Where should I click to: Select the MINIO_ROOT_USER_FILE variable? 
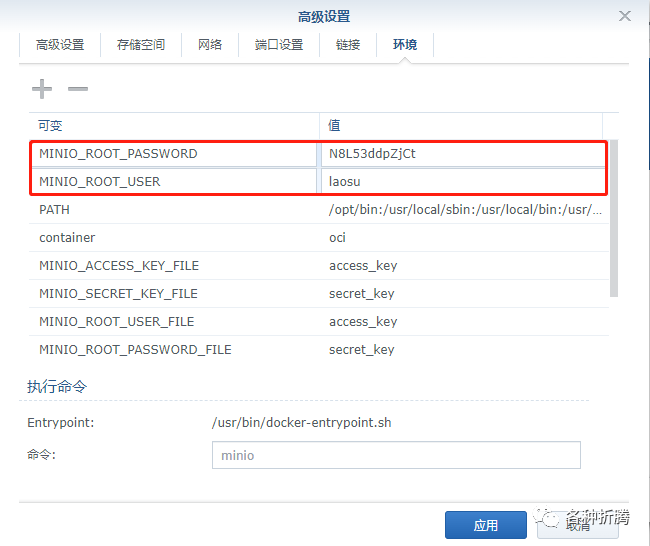(x=116, y=322)
